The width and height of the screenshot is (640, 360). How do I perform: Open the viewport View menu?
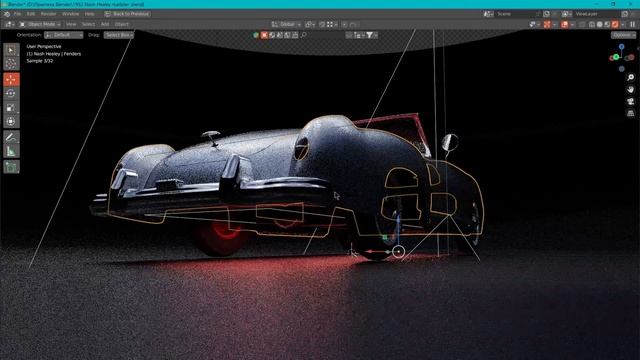coord(71,24)
